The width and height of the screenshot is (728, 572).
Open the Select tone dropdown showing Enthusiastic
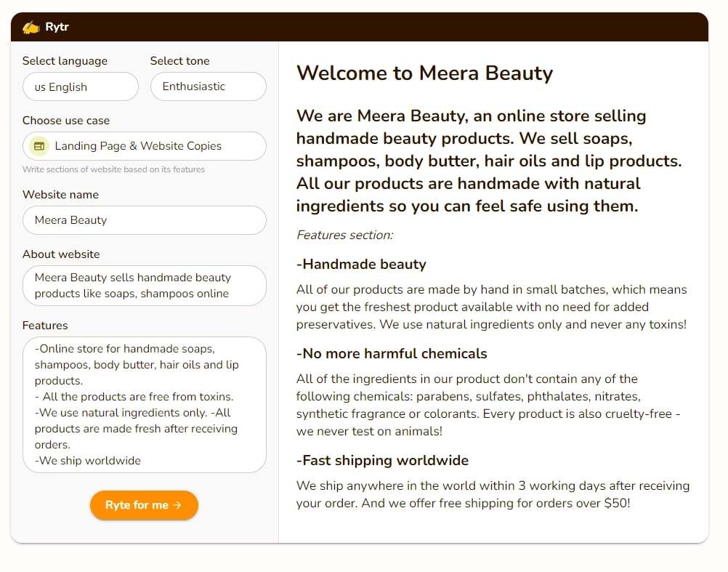coord(208,86)
